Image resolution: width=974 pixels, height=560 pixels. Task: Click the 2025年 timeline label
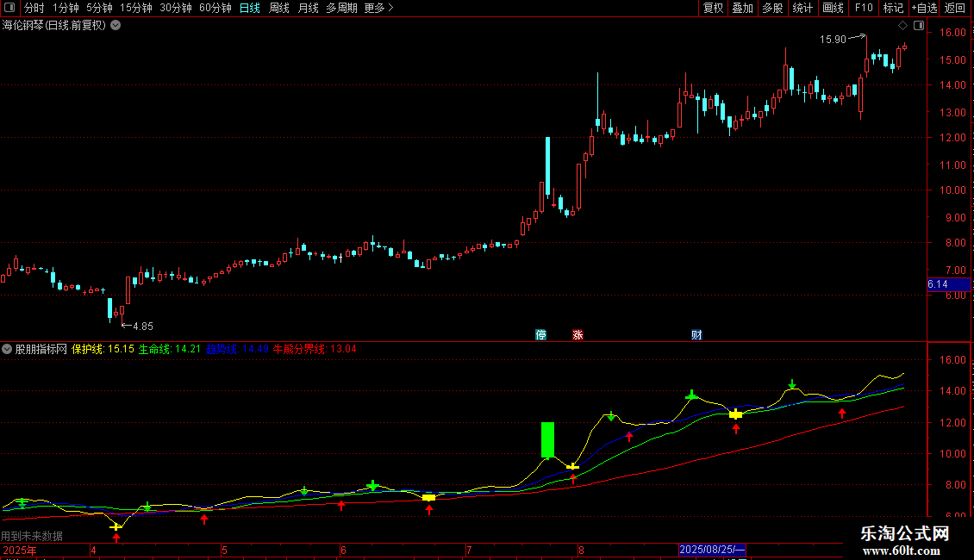click(20, 550)
